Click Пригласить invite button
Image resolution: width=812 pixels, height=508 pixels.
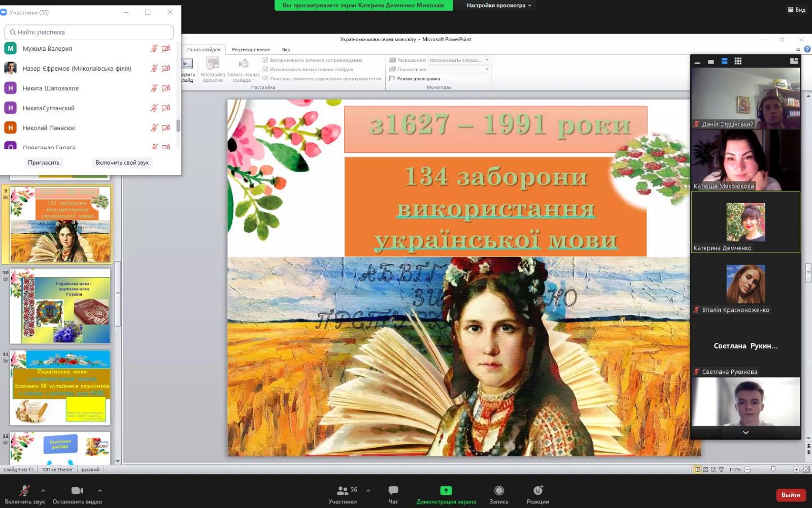pyautogui.click(x=44, y=163)
